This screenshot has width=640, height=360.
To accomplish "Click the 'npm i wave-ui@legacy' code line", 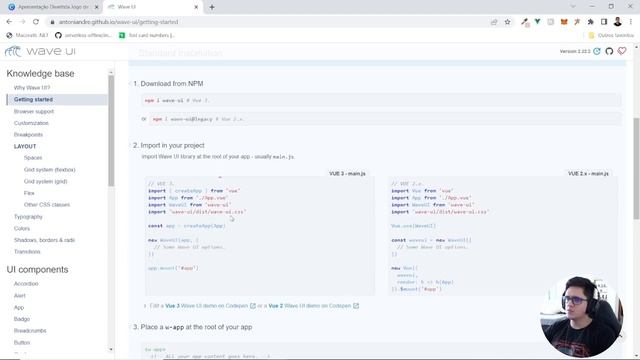I will (x=385, y=119).
